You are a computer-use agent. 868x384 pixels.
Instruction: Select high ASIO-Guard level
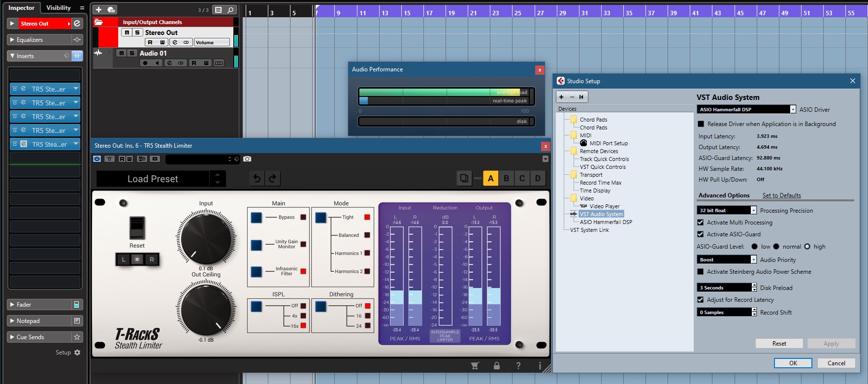[807, 247]
